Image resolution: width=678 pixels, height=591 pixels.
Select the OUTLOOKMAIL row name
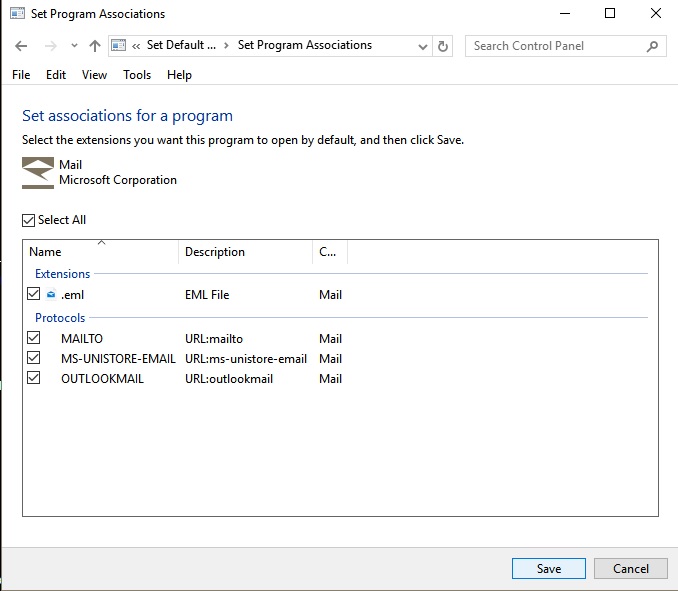click(x=102, y=379)
